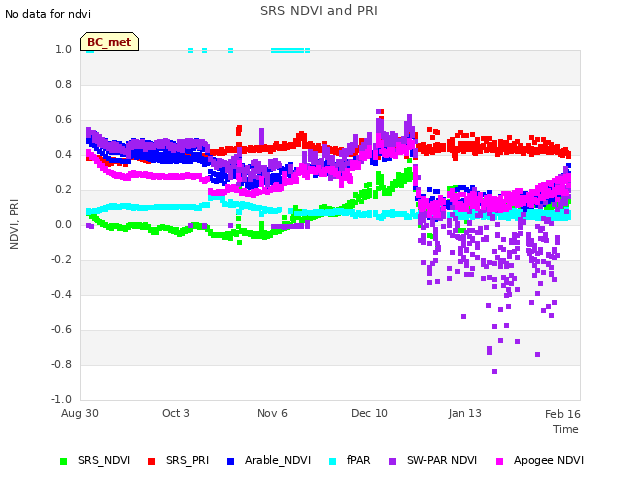
Task: Select the SRS_PRI legend label
Action: [x=187, y=460]
